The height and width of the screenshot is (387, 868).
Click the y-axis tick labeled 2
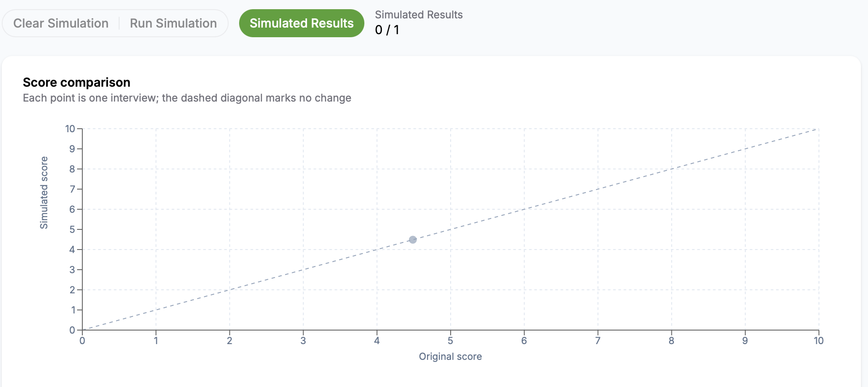(x=72, y=290)
